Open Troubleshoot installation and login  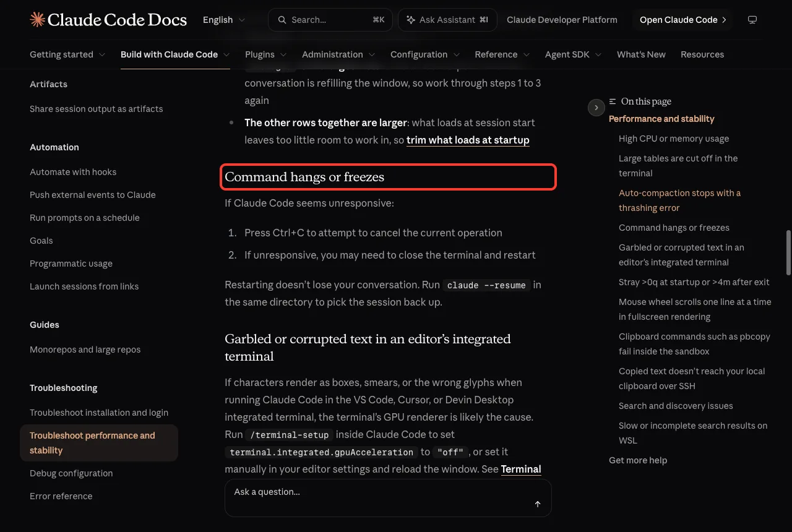(x=99, y=413)
